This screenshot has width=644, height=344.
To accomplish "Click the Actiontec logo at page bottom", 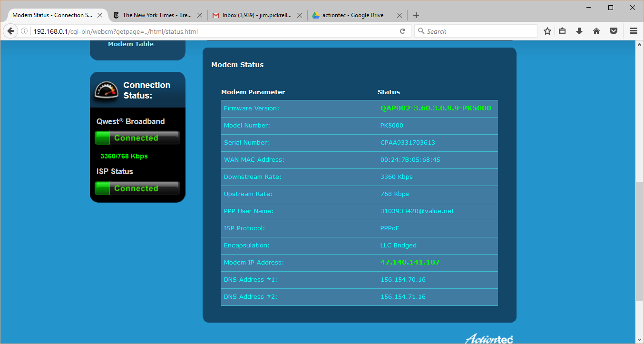I will coord(489,339).
